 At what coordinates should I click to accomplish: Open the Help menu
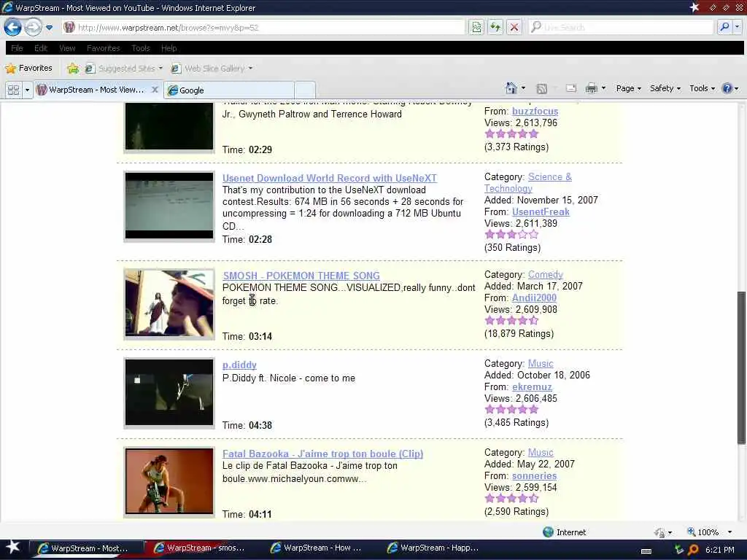[169, 48]
